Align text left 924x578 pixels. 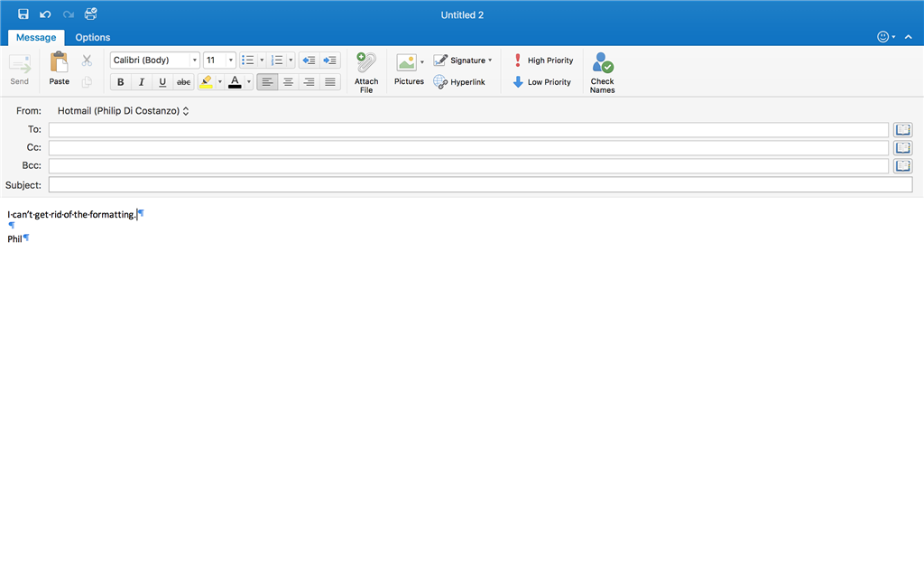[x=267, y=82]
